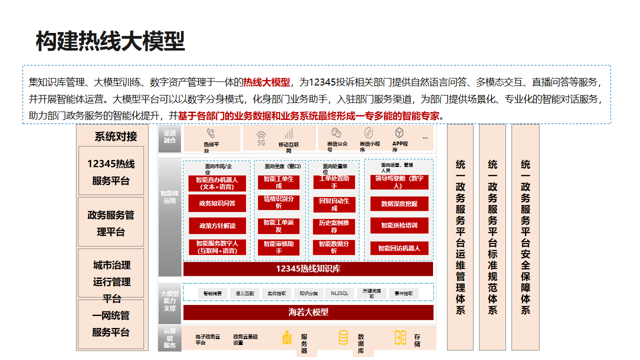Select the 政务服务管理平台 box
640x360 pixels.
[x=111, y=223]
